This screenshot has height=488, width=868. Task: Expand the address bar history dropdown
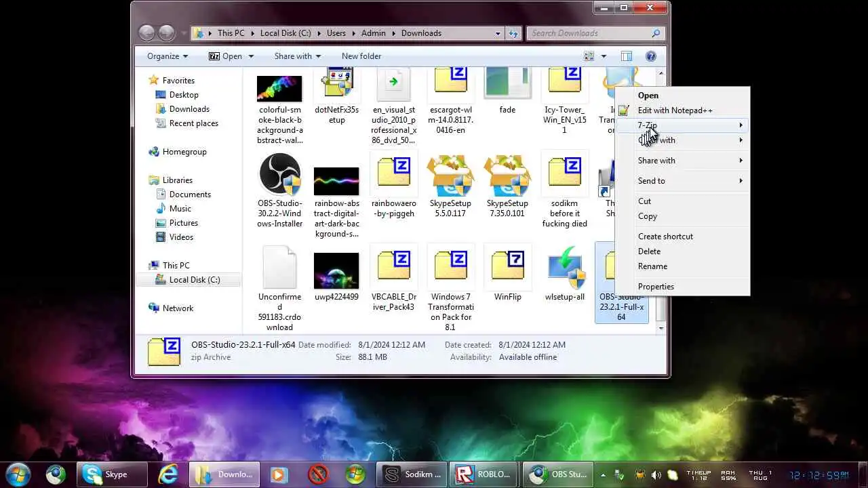click(x=498, y=33)
